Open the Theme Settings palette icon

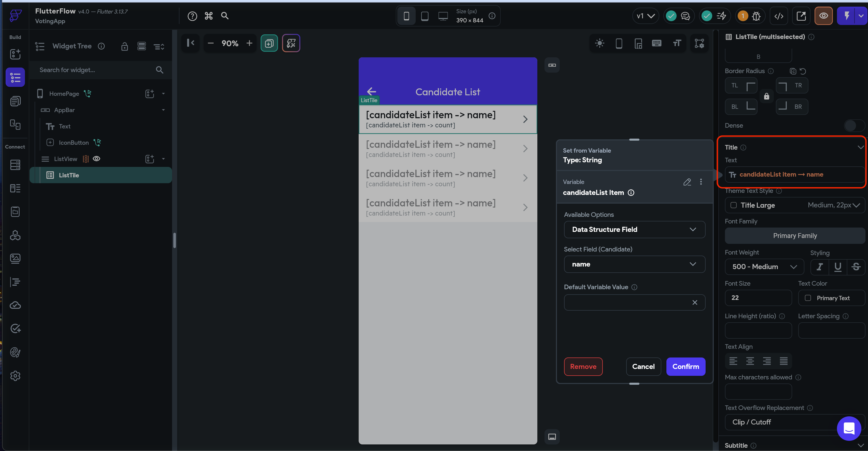pos(15,352)
